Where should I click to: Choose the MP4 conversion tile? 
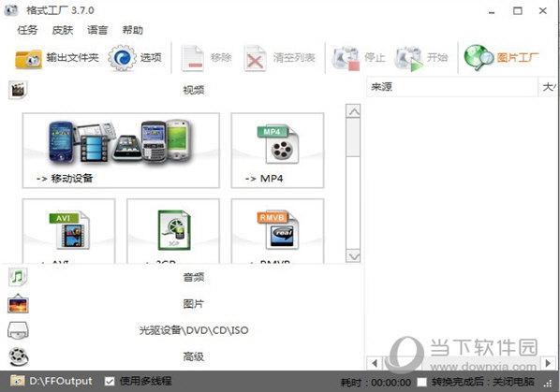pos(277,151)
